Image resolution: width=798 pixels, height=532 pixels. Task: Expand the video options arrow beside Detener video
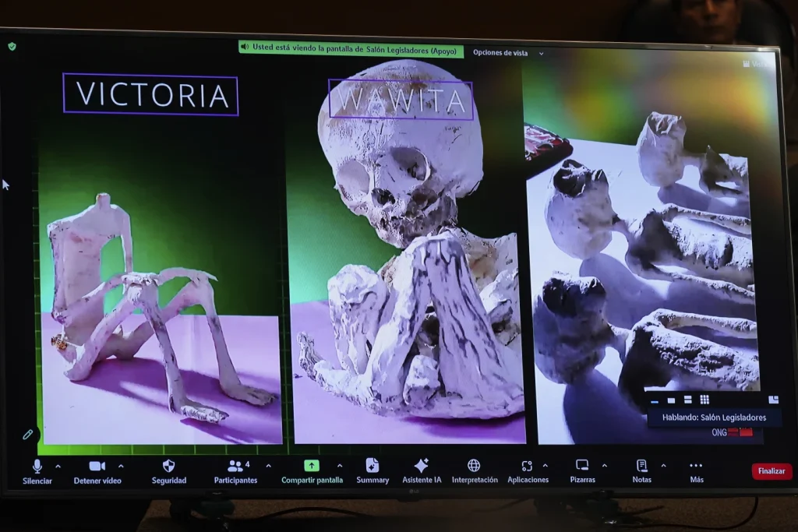pyautogui.click(x=123, y=467)
